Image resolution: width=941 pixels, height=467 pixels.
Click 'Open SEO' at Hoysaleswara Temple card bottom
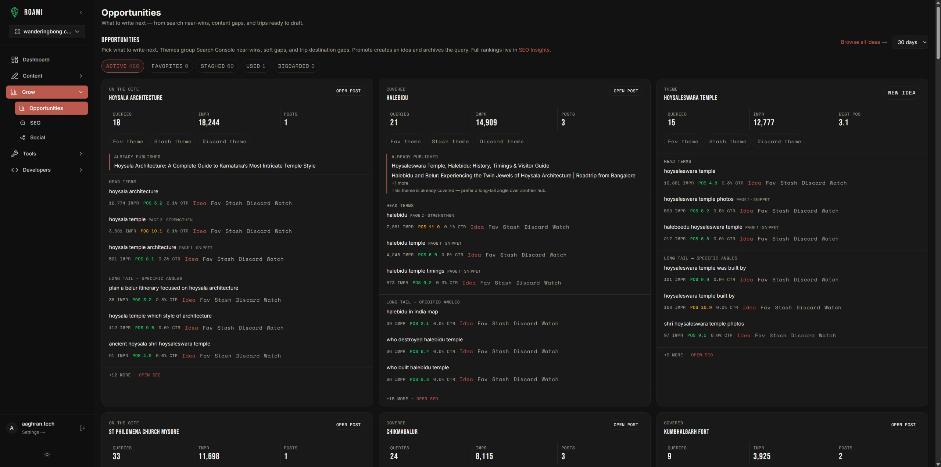tap(702, 355)
